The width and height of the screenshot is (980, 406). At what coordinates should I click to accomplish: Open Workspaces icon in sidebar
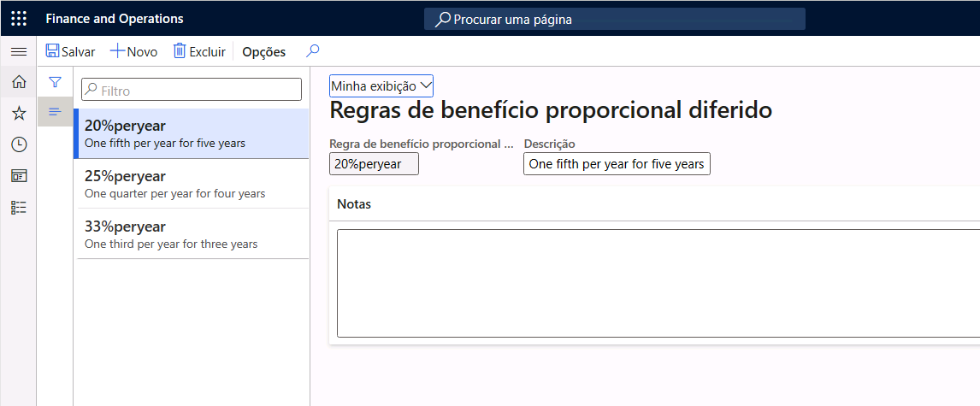(19, 176)
